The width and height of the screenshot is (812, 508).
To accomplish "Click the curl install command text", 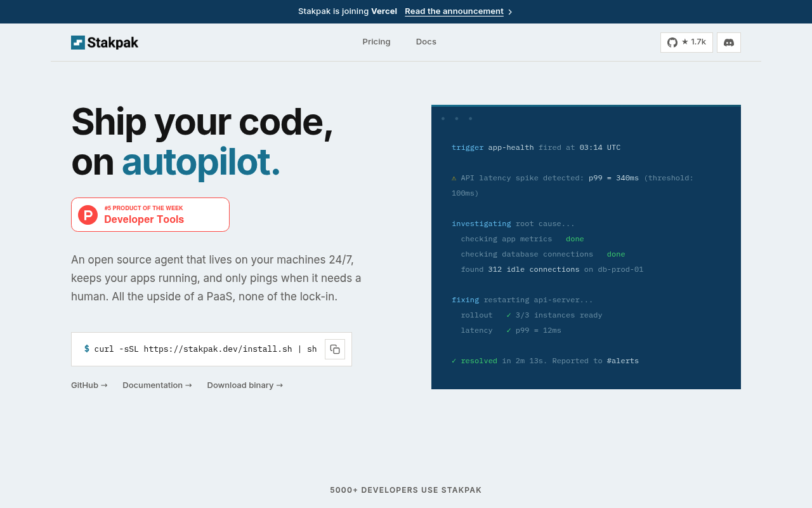I will point(206,349).
